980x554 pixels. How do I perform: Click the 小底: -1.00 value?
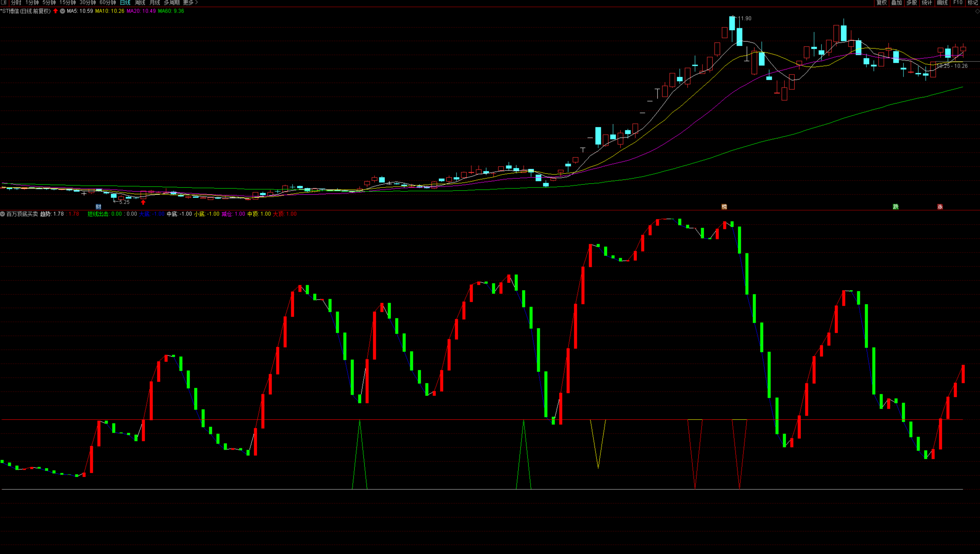[x=207, y=214]
